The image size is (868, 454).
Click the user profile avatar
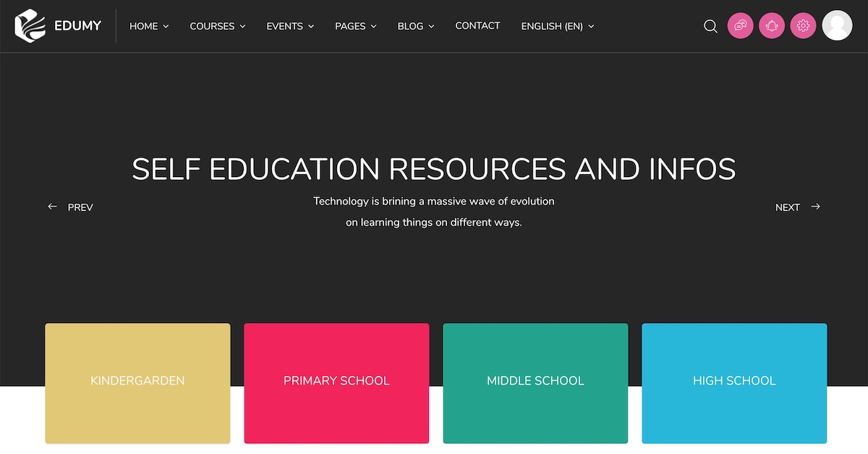pos(837,26)
